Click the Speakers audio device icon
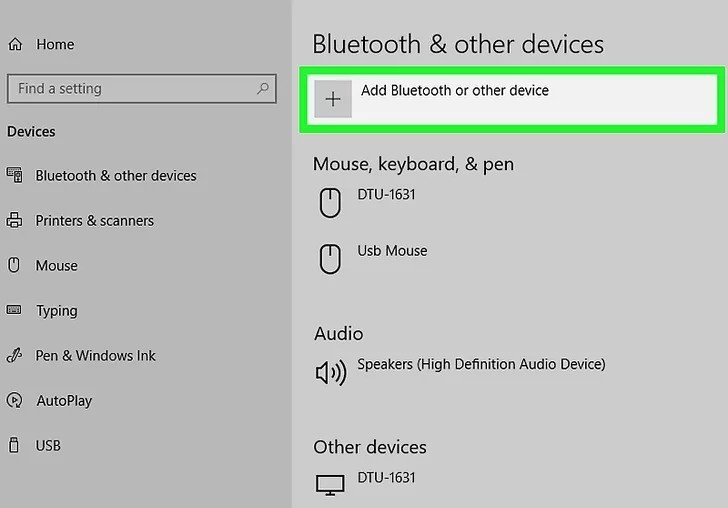Image resolution: width=728 pixels, height=508 pixels. click(331, 372)
